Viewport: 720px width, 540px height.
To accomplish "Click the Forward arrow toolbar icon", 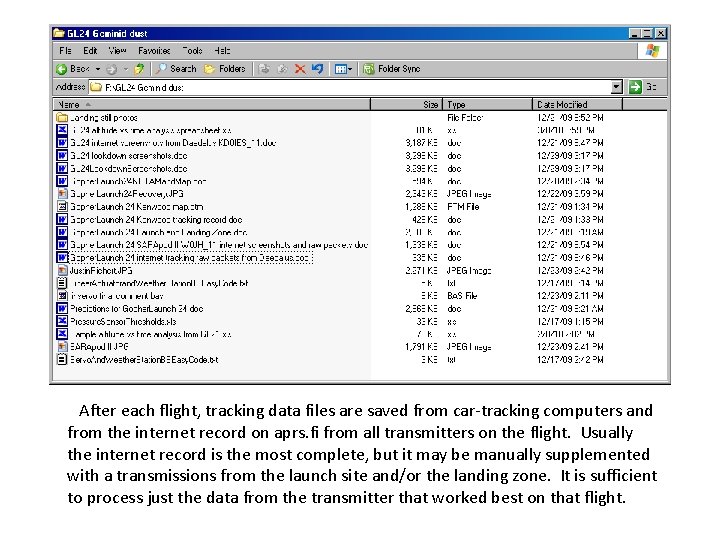I will click(x=112, y=69).
